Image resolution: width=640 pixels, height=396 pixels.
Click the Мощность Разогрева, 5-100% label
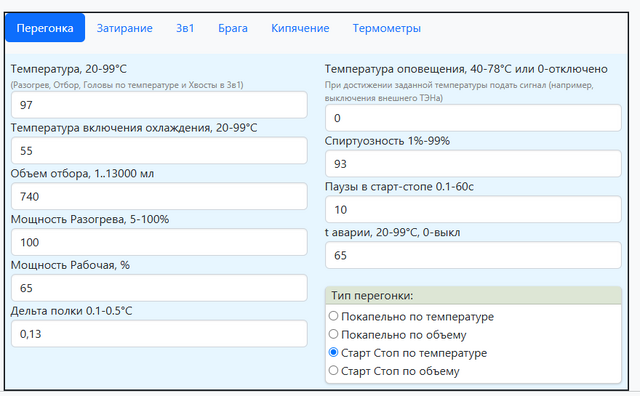[x=90, y=219]
